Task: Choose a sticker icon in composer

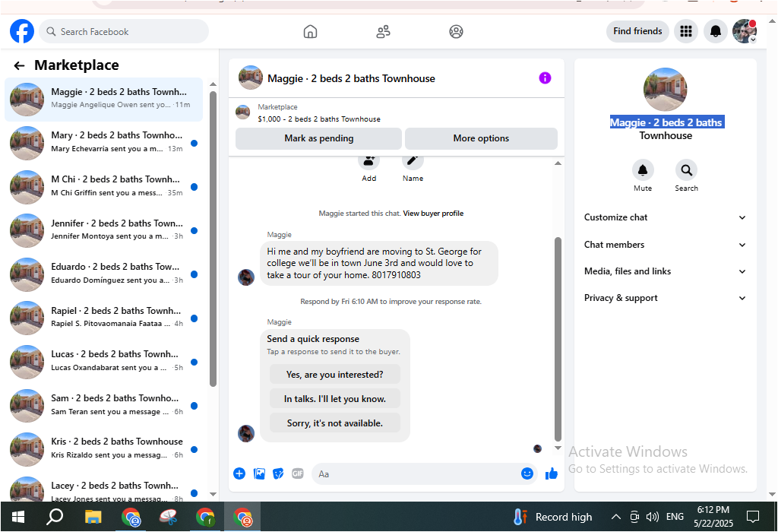Action: [278, 473]
